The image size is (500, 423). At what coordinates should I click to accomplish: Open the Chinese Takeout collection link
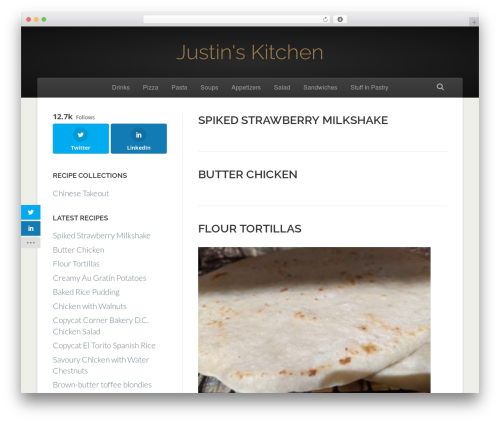pos(81,193)
